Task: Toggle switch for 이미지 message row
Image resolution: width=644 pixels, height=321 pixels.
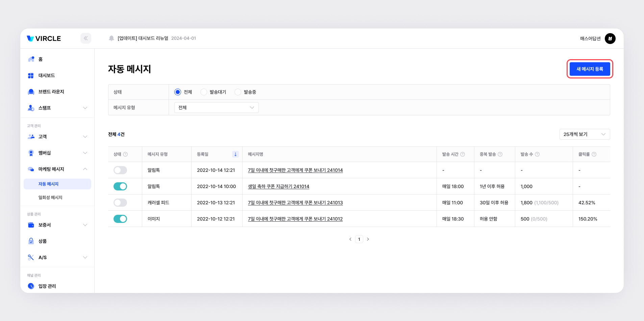Action: pos(120,219)
